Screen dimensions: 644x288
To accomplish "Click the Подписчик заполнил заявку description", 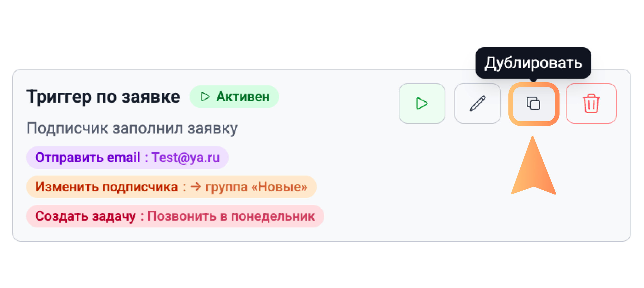I will pyautogui.click(x=132, y=128).
